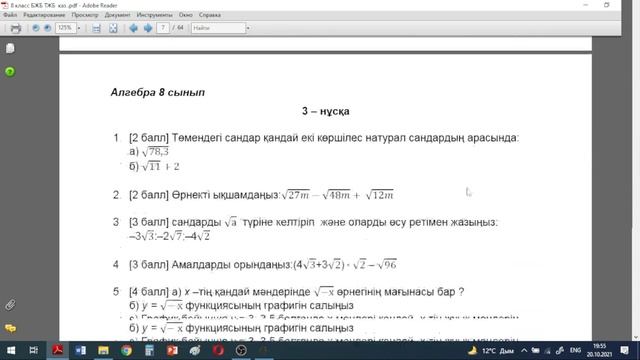Click Adobe Reader taskbar icon

point(58,351)
